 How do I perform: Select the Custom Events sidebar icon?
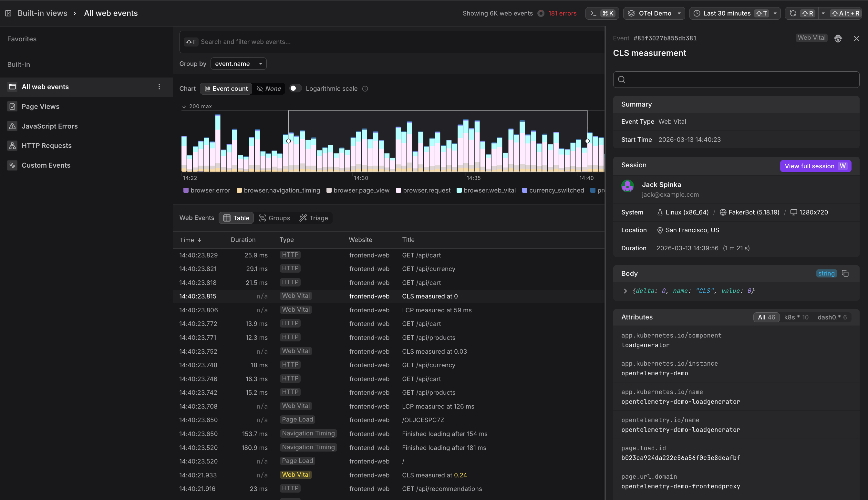[12, 165]
